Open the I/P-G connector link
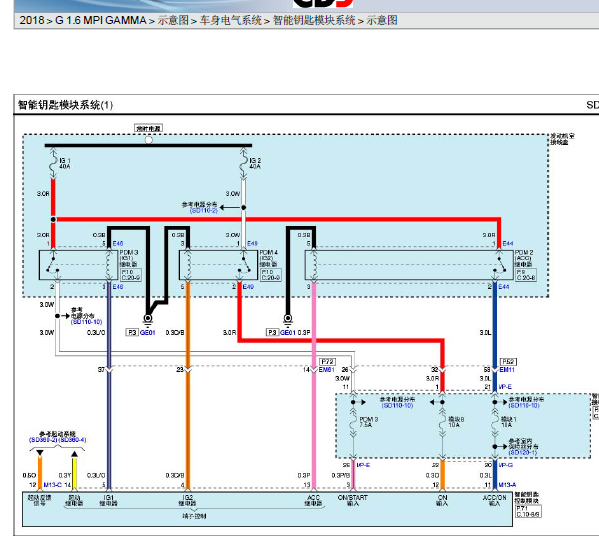Screen dimensions: 599x554 click(x=506, y=465)
